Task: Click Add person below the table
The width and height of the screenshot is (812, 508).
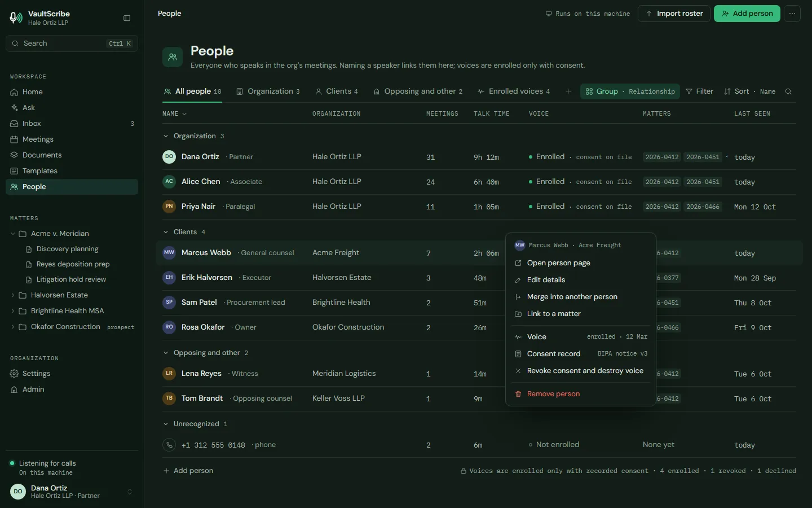Action: pos(188,471)
